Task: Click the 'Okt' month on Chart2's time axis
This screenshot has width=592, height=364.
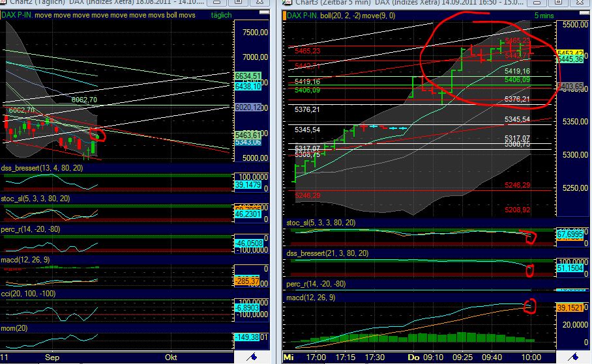Action: [x=171, y=357]
